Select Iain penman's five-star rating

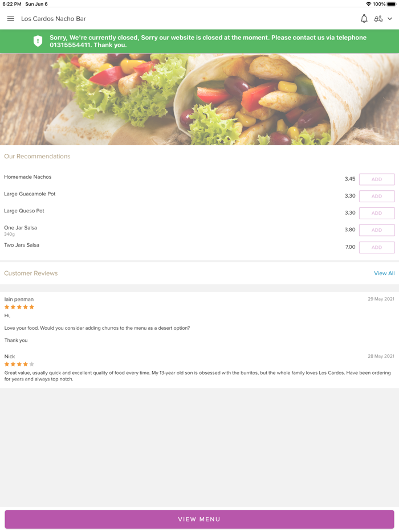pyautogui.click(x=19, y=307)
